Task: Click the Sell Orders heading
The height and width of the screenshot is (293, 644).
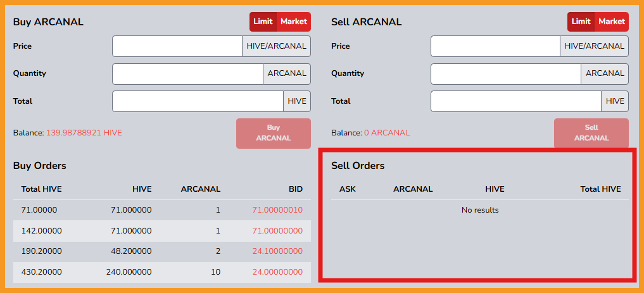Action: [358, 166]
